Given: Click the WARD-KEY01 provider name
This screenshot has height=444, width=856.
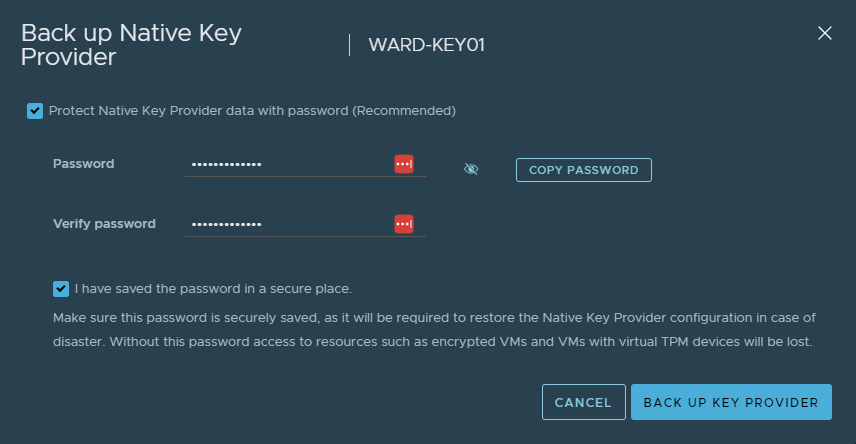Looking at the screenshot, I should (x=426, y=45).
